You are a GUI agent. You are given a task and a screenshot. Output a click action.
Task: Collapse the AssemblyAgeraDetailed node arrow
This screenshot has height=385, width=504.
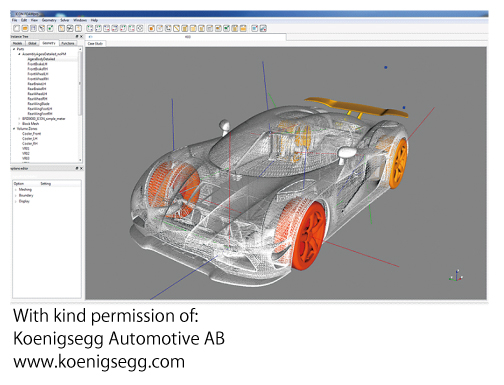click(x=19, y=54)
